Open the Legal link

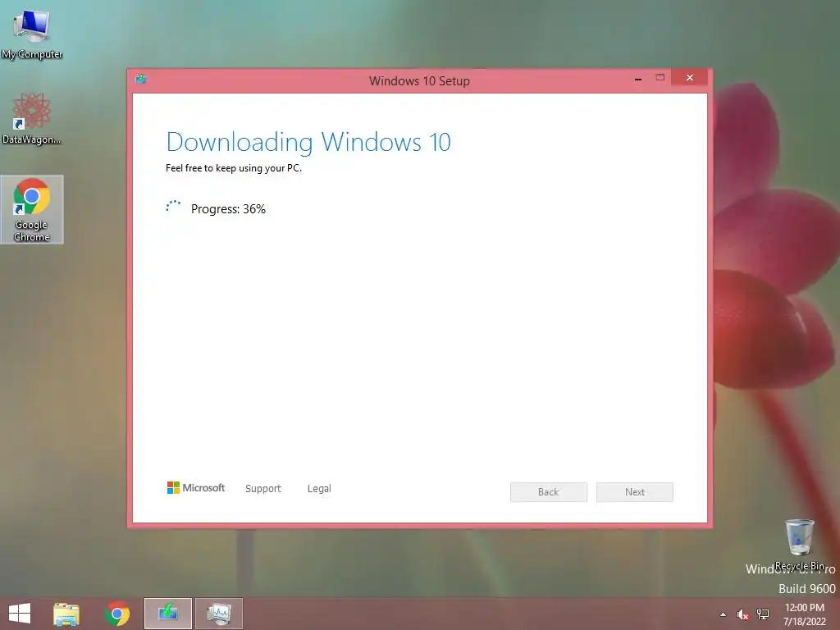pyautogui.click(x=319, y=489)
